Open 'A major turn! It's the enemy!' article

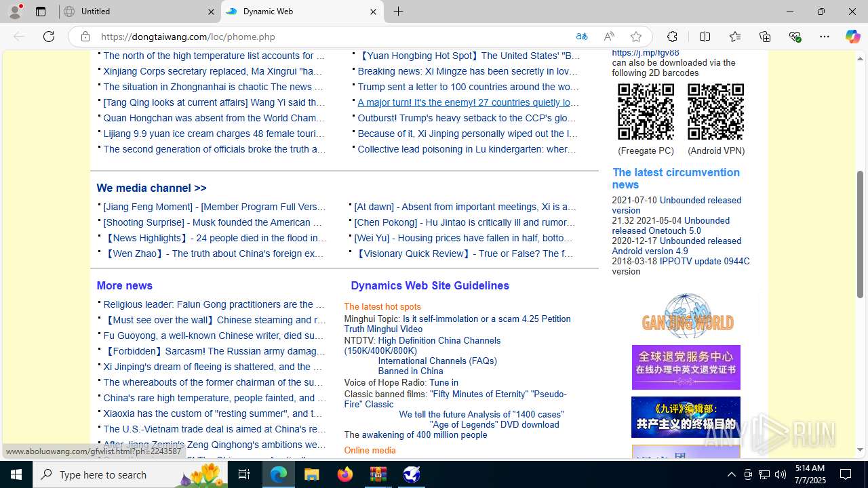coord(468,102)
